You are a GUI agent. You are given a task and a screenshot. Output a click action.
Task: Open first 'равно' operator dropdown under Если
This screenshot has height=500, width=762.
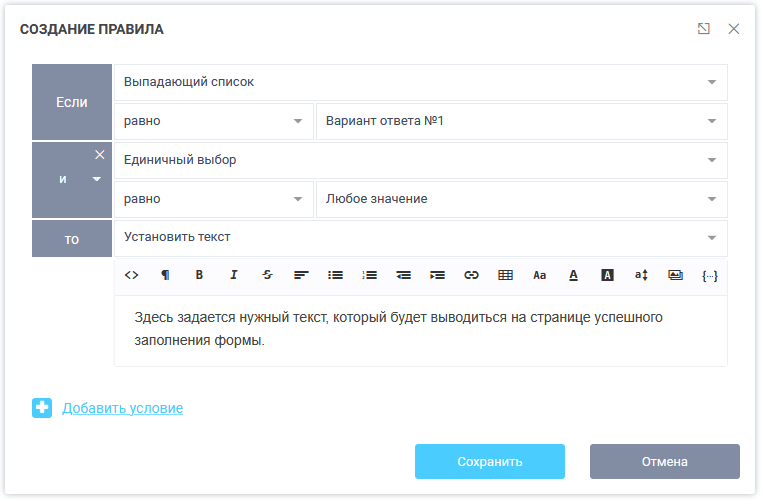click(x=214, y=121)
